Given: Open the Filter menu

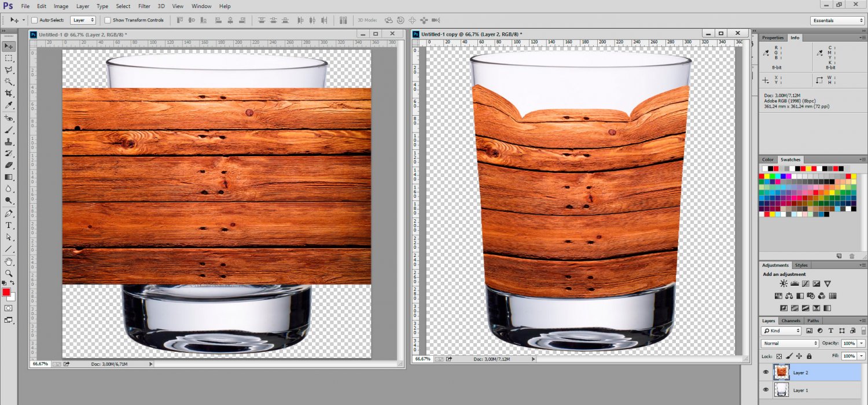Looking at the screenshot, I should 144,6.
